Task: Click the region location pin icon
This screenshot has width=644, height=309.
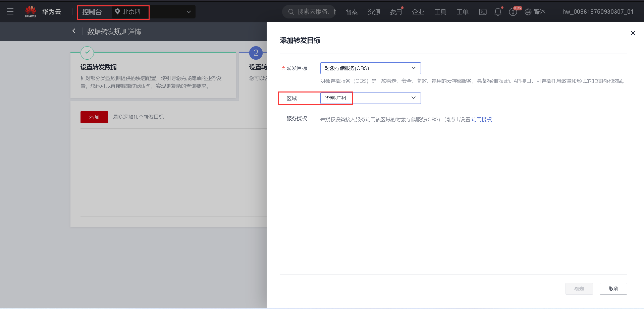Action: pos(117,11)
